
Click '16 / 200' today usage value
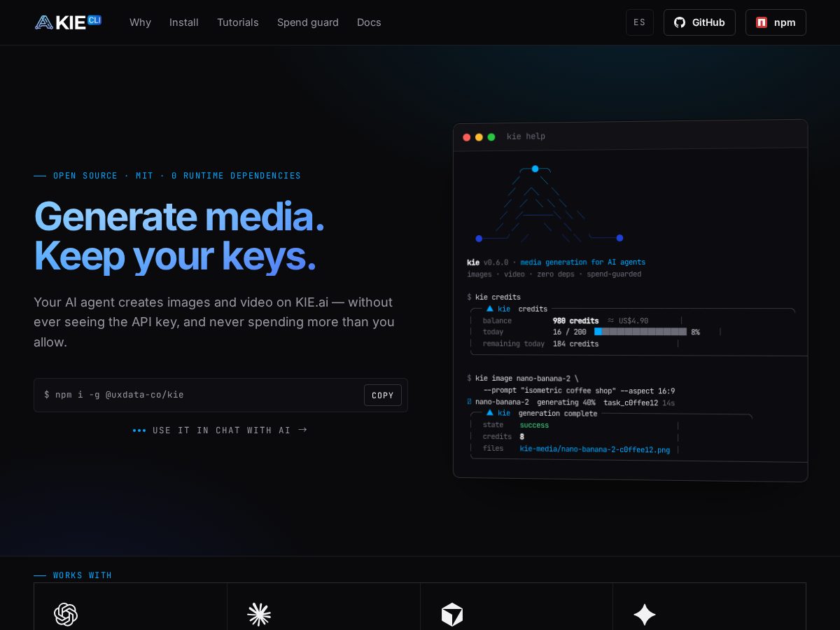[570, 332]
